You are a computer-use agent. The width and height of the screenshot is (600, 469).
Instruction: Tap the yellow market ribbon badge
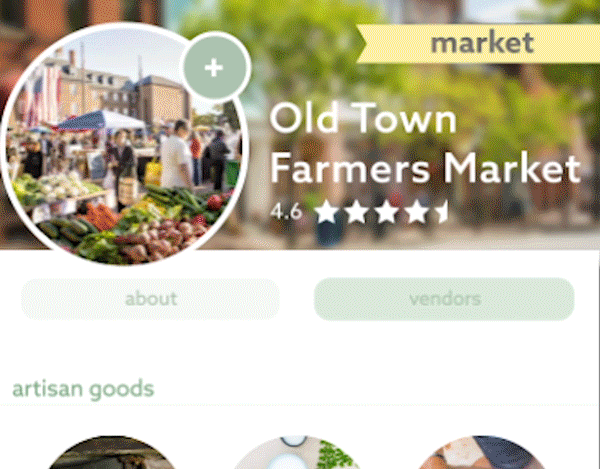coord(478,44)
